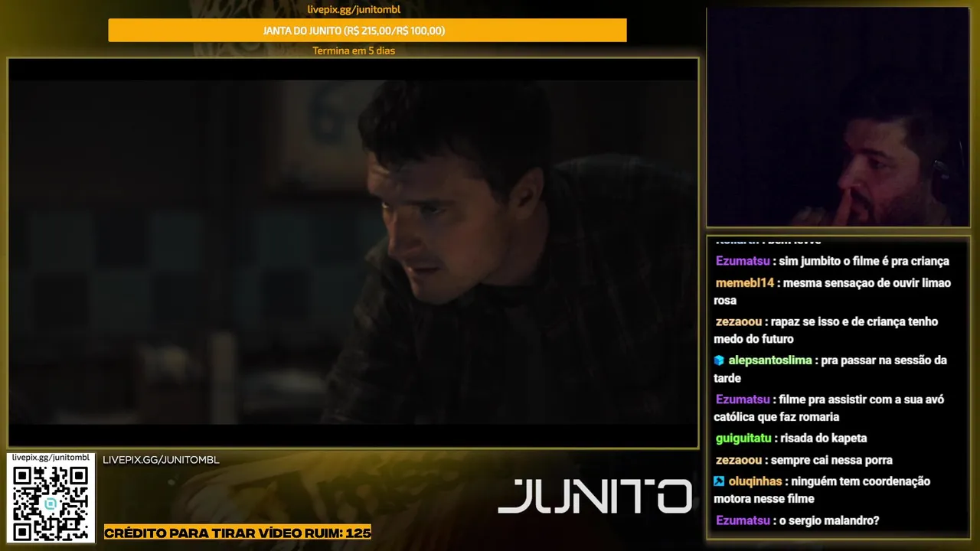Click the zezaoou username on the 'rapaz se isso' message

tap(739, 321)
